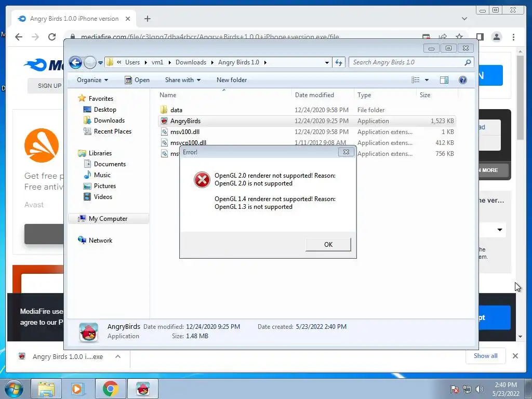Screen dimensions: 532x399
Task: Click Chrome's forward navigation arrow
Action: pos(35,37)
